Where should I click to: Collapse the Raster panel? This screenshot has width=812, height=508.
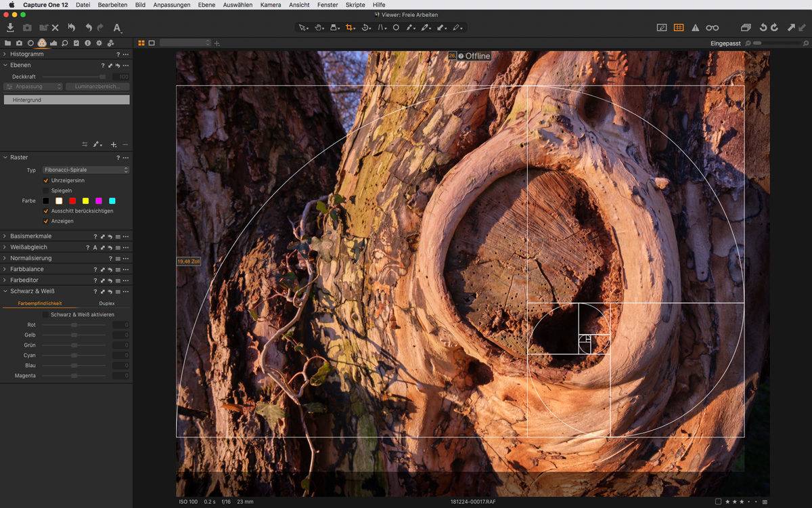click(x=5, y=157)
